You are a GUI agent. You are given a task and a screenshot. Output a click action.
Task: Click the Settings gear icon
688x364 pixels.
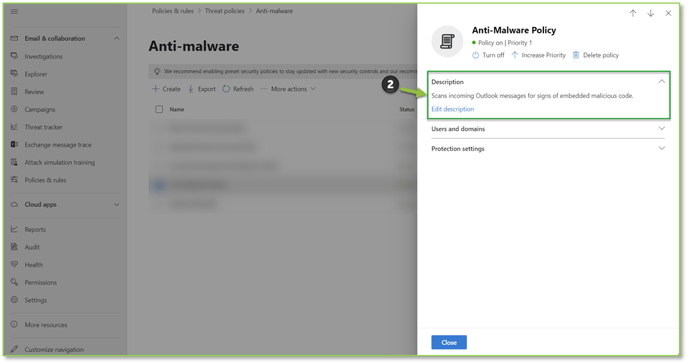[x=14, y=300]
